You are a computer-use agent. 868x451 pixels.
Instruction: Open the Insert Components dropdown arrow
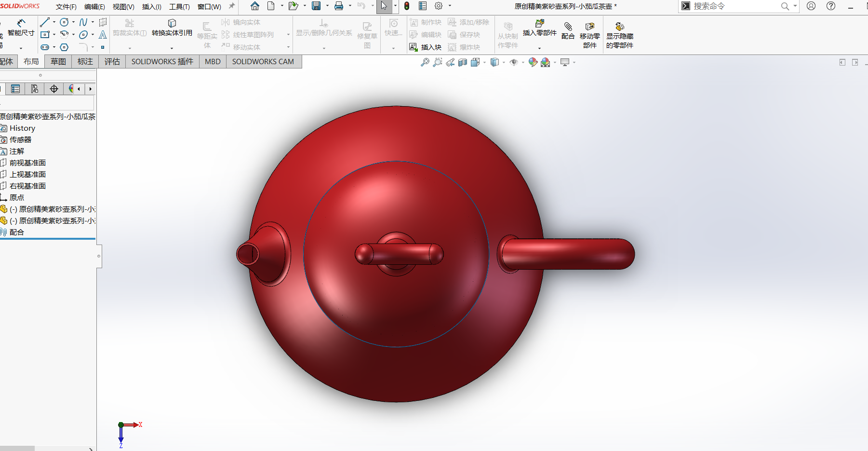pyautogui.click(x=539, y=48)
